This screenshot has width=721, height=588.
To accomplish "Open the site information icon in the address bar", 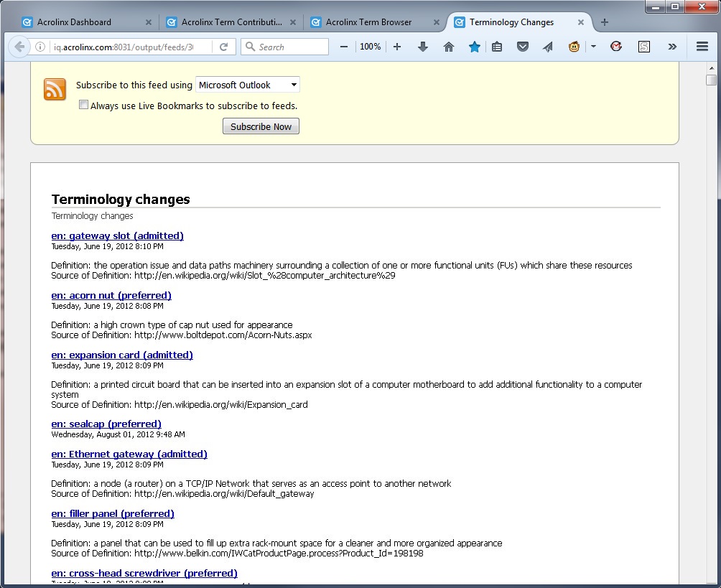I will tap(40, 47).
